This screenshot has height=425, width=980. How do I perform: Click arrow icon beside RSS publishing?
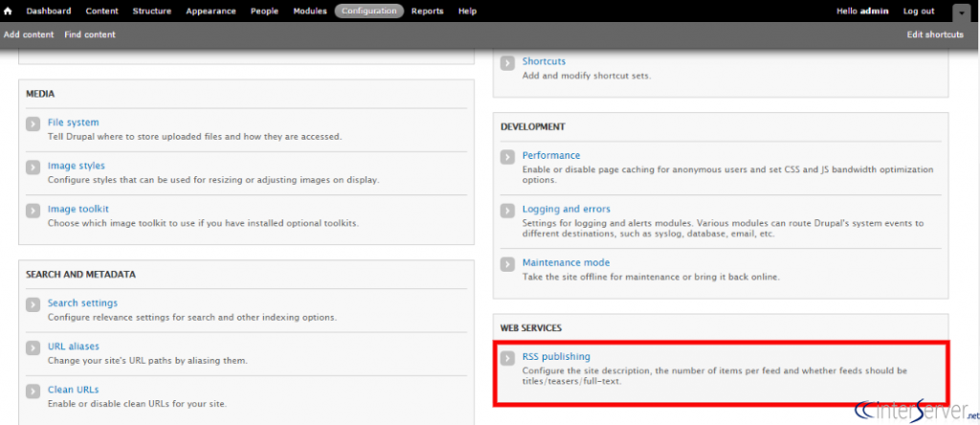click(x=507, y=358)
